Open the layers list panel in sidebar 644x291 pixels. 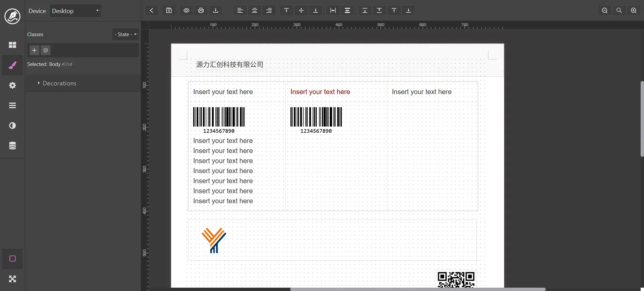(12, 105)
